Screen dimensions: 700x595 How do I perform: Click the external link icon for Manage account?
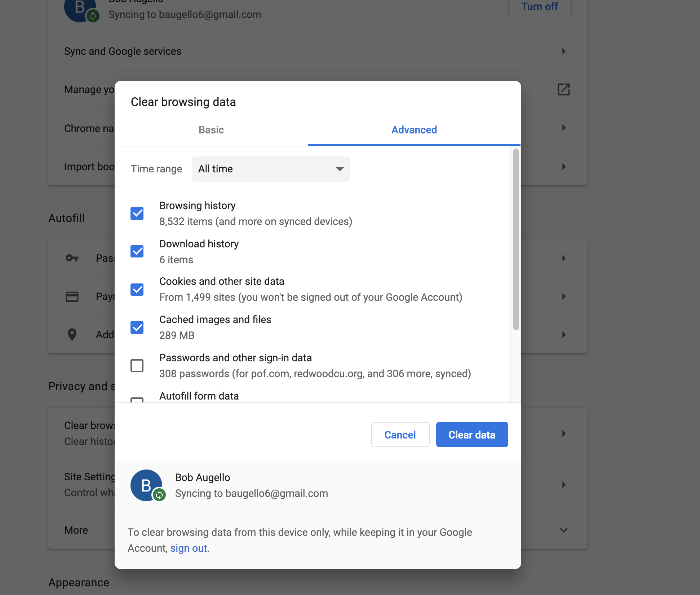tap(564, 89)
